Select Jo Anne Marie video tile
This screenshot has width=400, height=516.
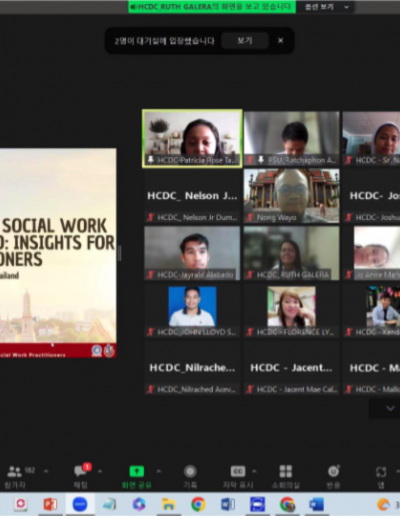click(372, 253)
